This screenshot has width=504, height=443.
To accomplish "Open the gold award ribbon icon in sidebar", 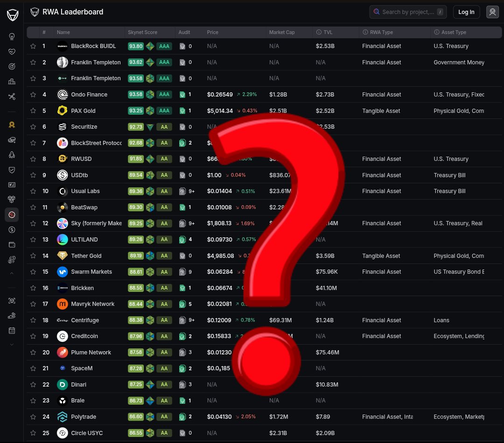I will [x=12, y=125].
